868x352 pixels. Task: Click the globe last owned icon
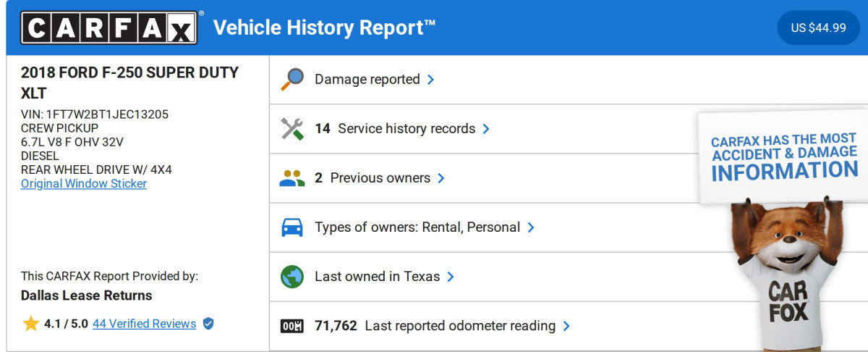click(x=292, y=277)
